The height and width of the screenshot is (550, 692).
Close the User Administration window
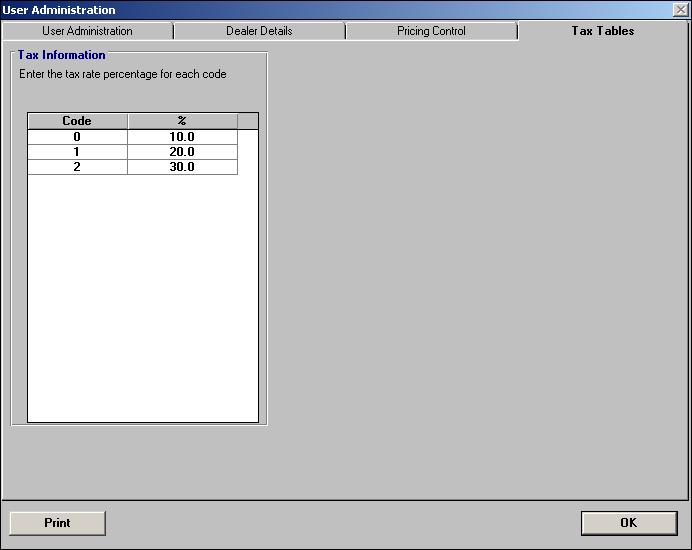tap(680, 10)
